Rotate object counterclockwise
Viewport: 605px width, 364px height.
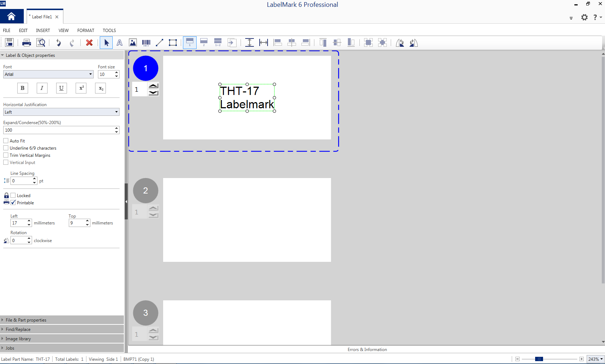click(x=400, y=43)
